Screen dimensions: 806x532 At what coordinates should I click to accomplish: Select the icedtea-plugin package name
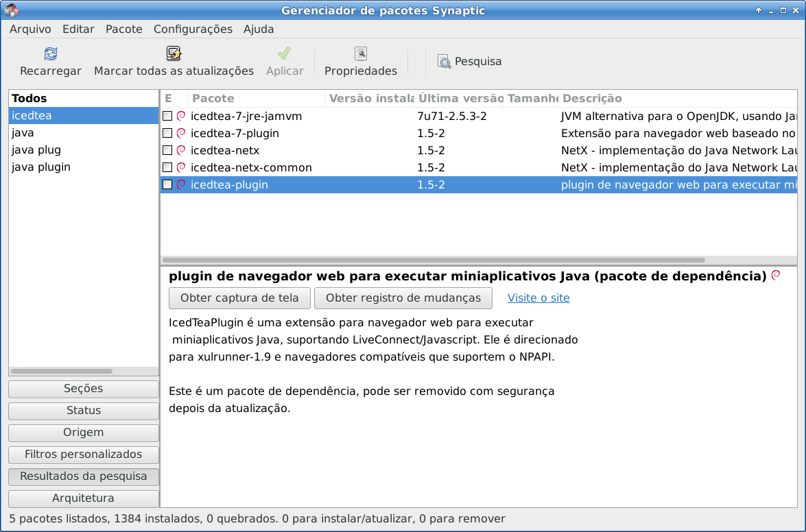click(229, 184)
